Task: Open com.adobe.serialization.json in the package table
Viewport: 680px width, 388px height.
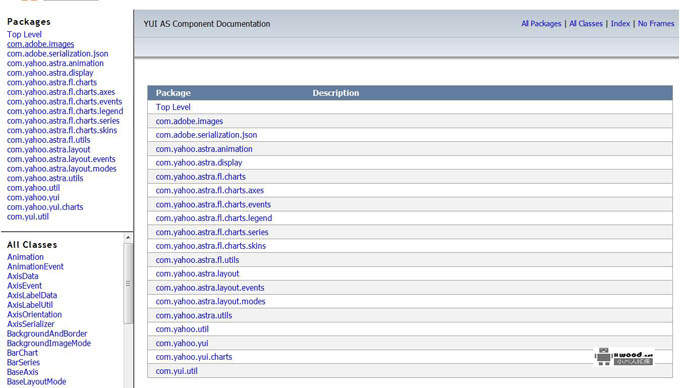Action: coord(206,135)
